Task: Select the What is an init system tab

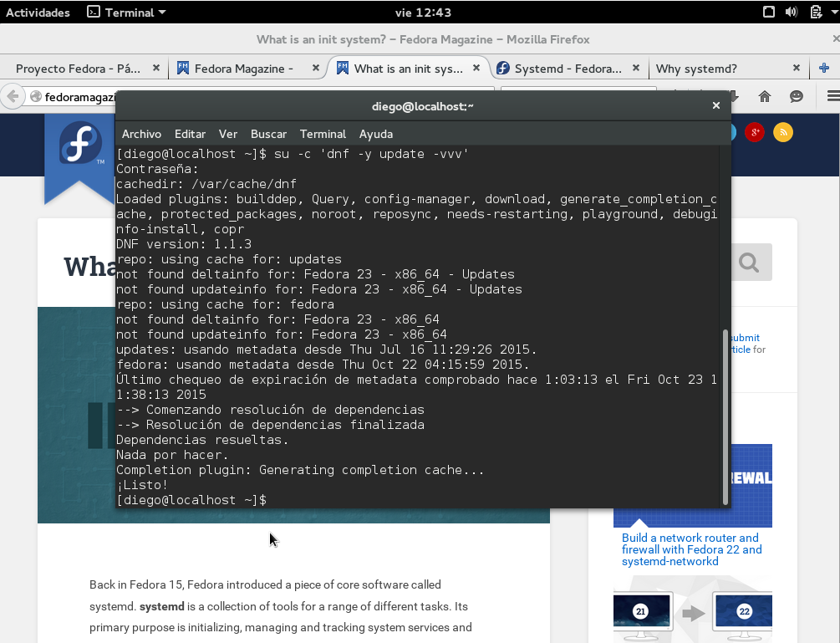Action: [x=408, y=69]
